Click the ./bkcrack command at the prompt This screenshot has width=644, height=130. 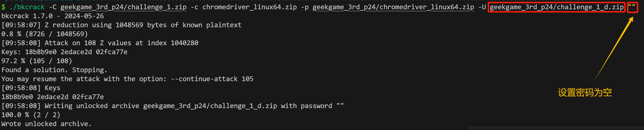27,7
